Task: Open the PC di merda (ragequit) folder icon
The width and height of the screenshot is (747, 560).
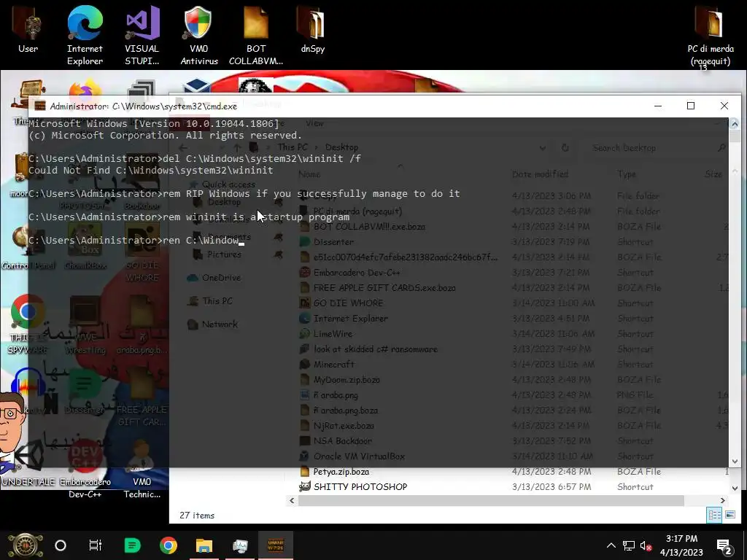Action: [x=711, y=34]
